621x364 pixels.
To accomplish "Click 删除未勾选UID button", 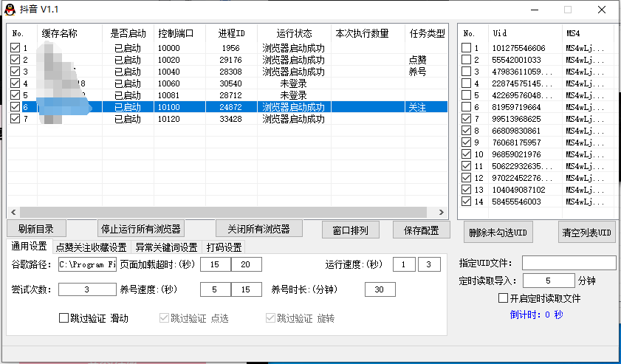I will [498, 233].
